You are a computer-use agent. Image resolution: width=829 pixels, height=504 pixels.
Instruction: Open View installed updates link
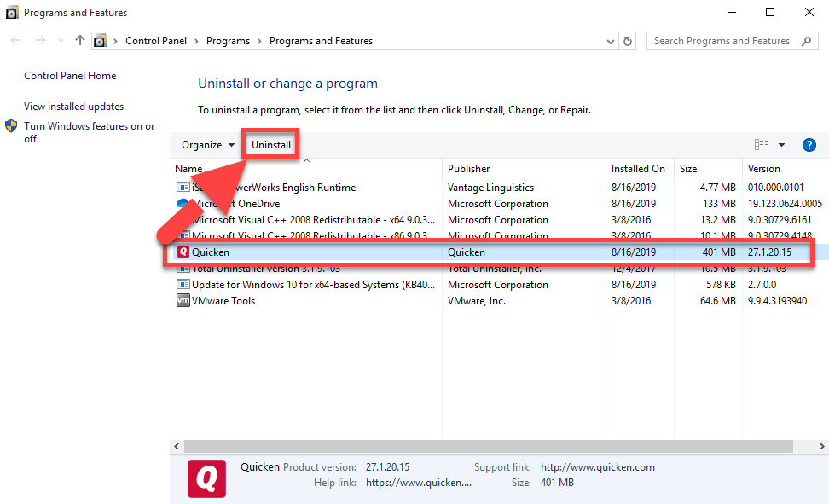click(x=73, y=107)
